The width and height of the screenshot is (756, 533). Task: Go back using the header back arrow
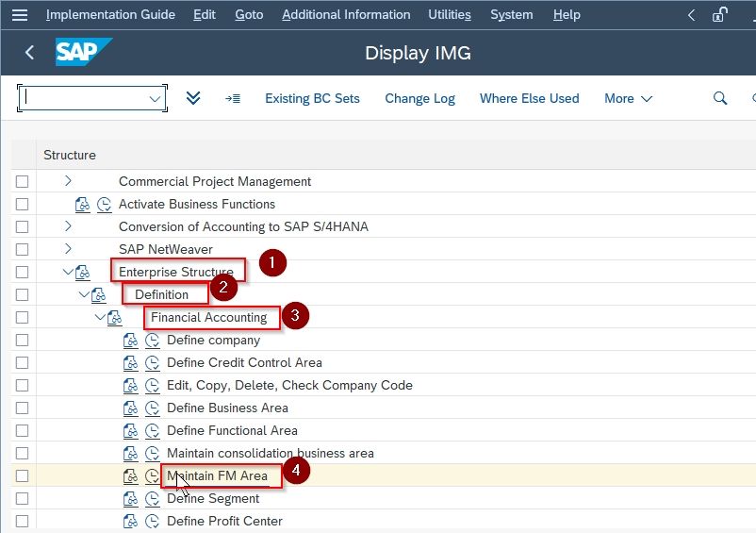click(x=29, y=52)
